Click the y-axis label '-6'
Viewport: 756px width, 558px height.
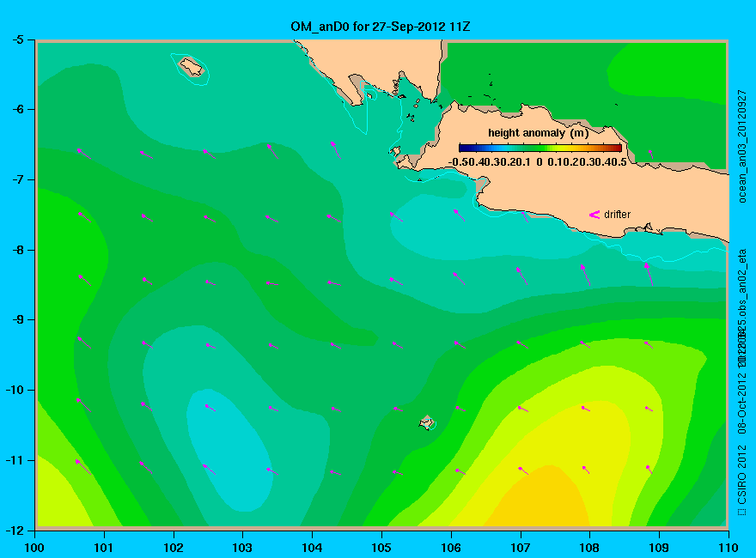tap(17, 109)
